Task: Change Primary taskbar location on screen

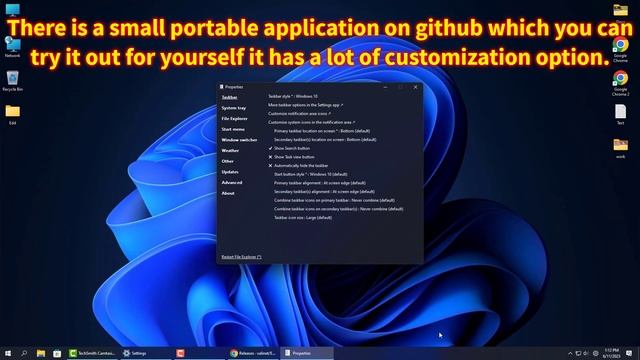Action: pos(322,131)
